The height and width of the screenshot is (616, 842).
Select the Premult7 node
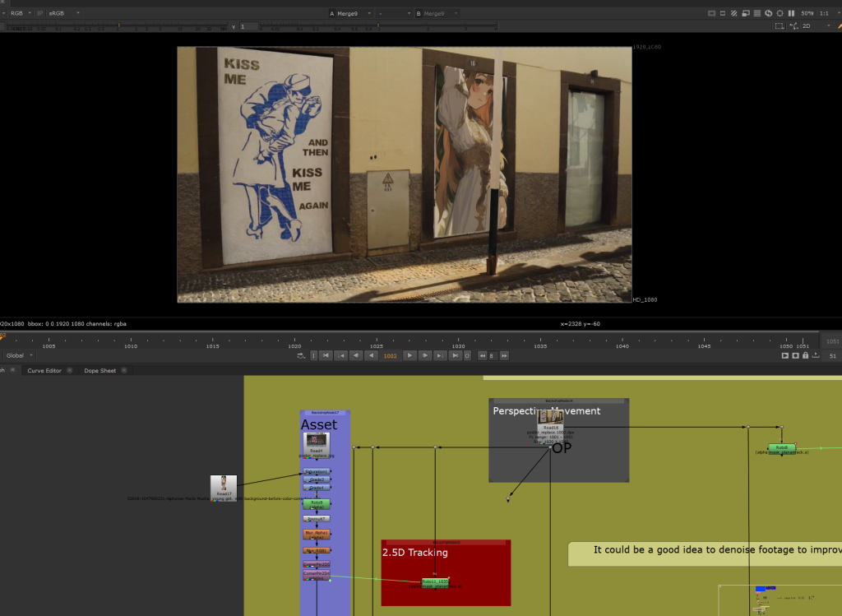point(317,519)
